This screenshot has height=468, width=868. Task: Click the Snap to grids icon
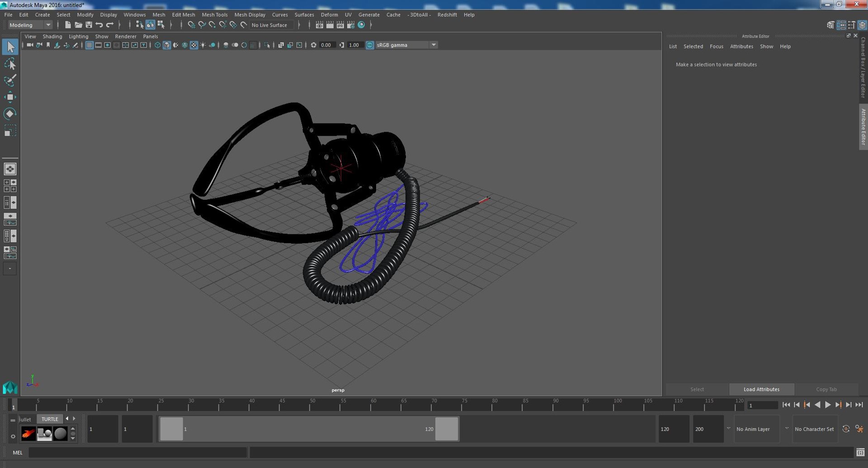(192, 25)
